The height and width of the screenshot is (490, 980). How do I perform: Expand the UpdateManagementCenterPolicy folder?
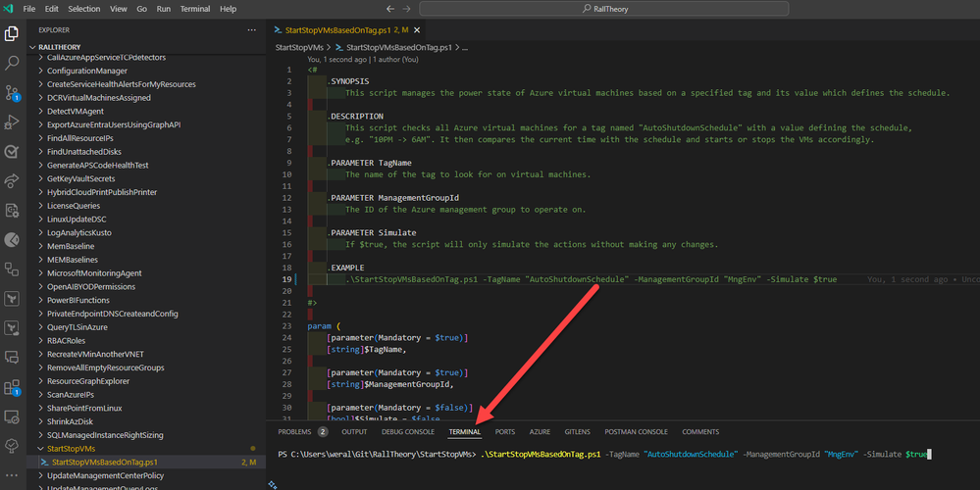pyautogui.click(x=147, y=475)
